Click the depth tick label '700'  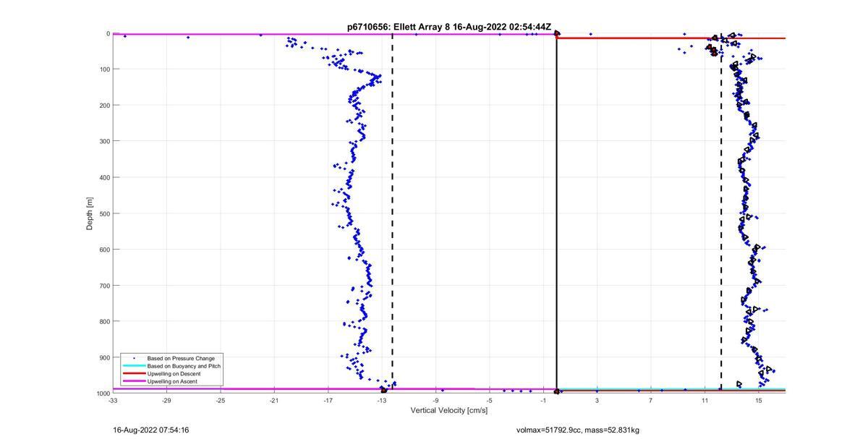(105, 286)
